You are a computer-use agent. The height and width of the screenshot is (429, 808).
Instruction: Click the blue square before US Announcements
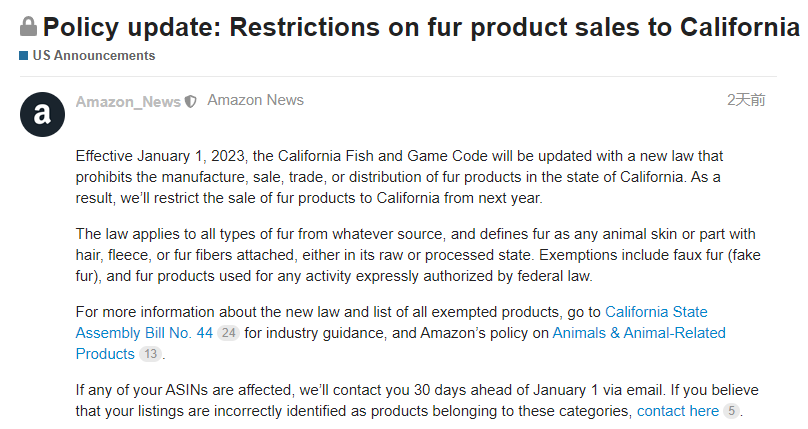[24, 56]
